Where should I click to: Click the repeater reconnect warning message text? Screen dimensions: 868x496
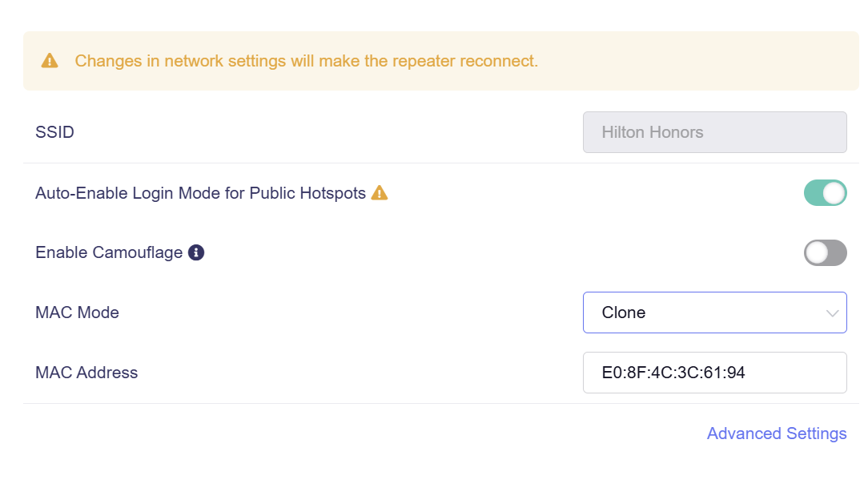(x=306, y=61)
